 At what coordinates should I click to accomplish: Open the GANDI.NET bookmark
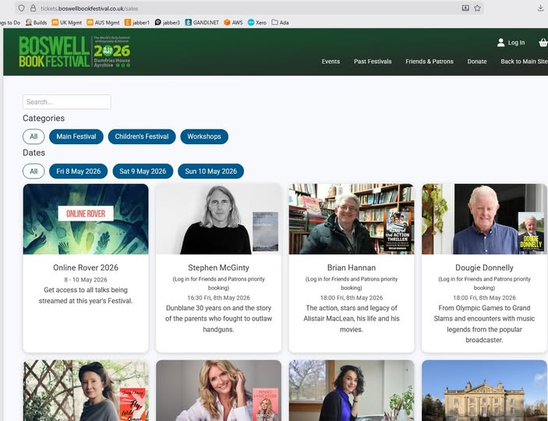202,22
